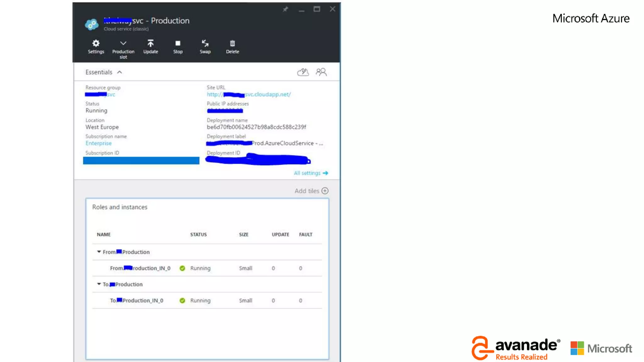
Task: Click the Delete trash icon
Action: [x=232, y=43]
